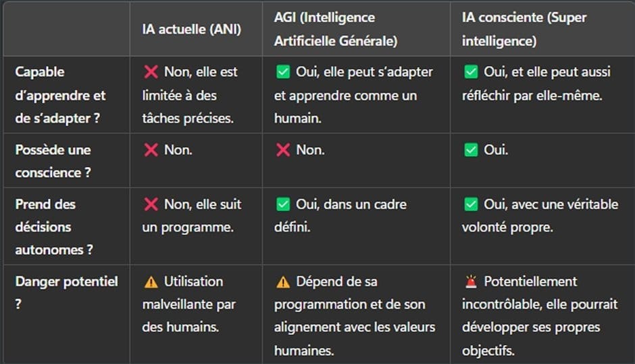This screenshot has width=635, height=364.
Task: Click green checkmark beside 'Oui, dans un cadre'
Action: tap(283, 204)
